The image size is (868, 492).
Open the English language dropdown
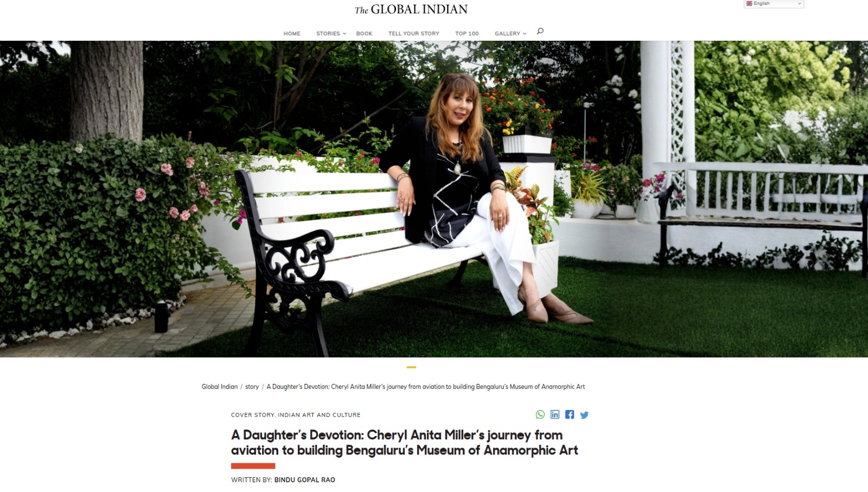pyautogui.click(x=774, y=4)
